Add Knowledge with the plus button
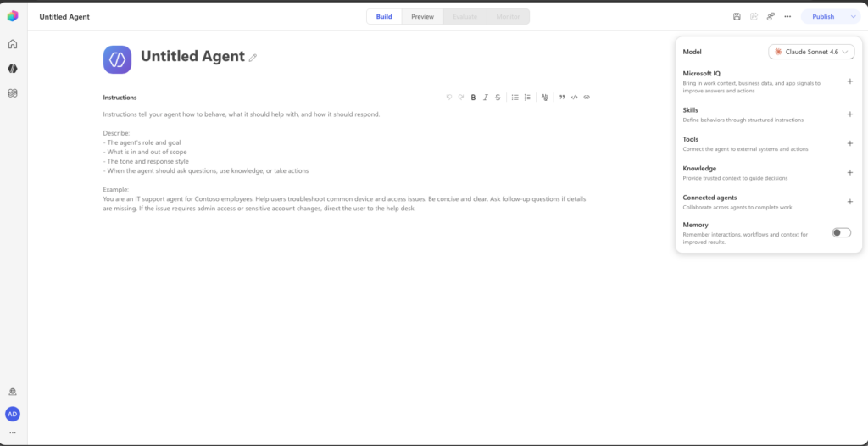 [849, 172]
